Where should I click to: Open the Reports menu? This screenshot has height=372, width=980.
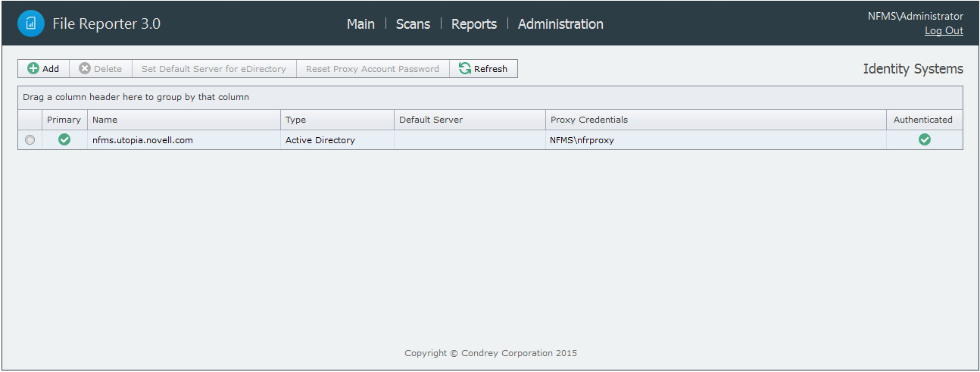pyautogui.click(x=474, y=24)
